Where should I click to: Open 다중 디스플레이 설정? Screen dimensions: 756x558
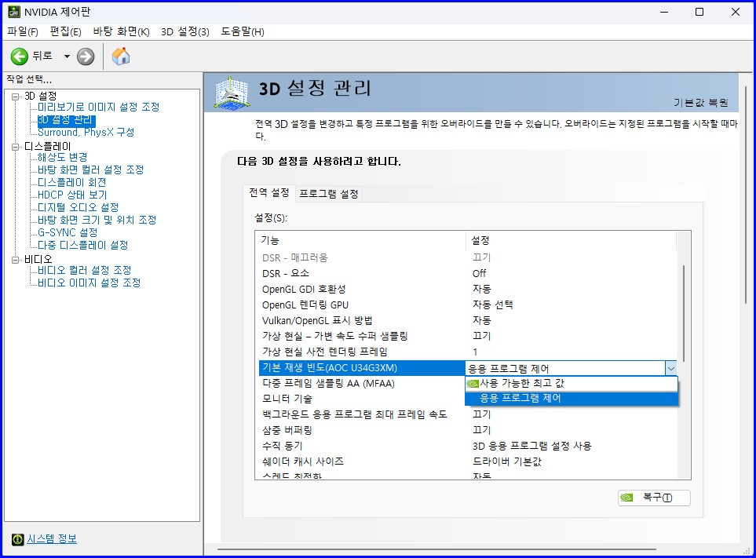(x=83, y=245)
